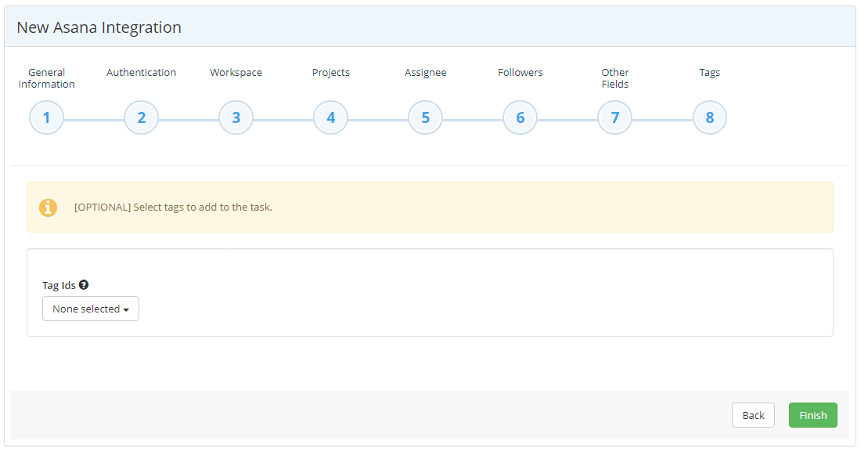The height and width of the screenshot is (455, 868).
Task: Click step circle 7 for Other Fields
Action: coord(614,117)
